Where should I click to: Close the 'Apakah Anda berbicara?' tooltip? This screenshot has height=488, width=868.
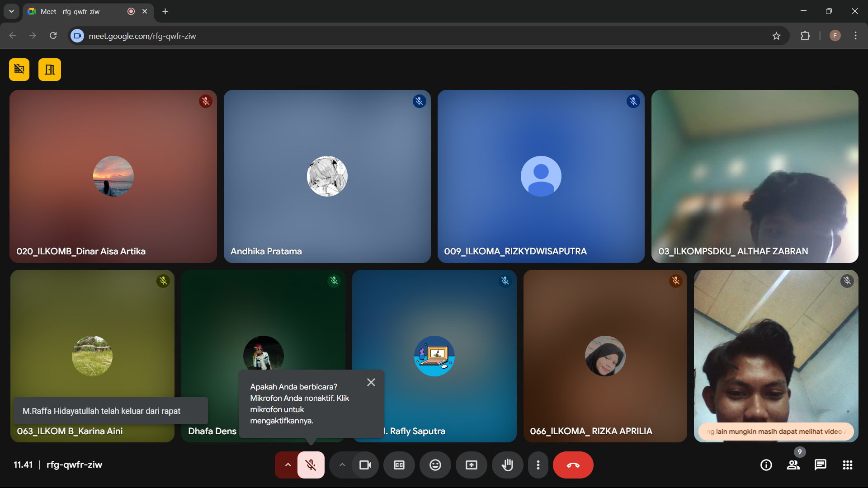[x=371, y=382]
